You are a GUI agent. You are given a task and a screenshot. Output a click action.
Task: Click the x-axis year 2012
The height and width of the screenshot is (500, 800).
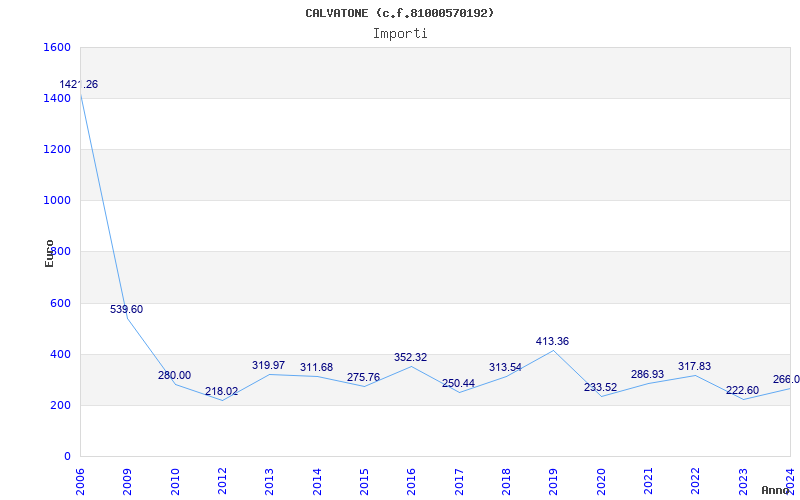click(x=222, y=482)
